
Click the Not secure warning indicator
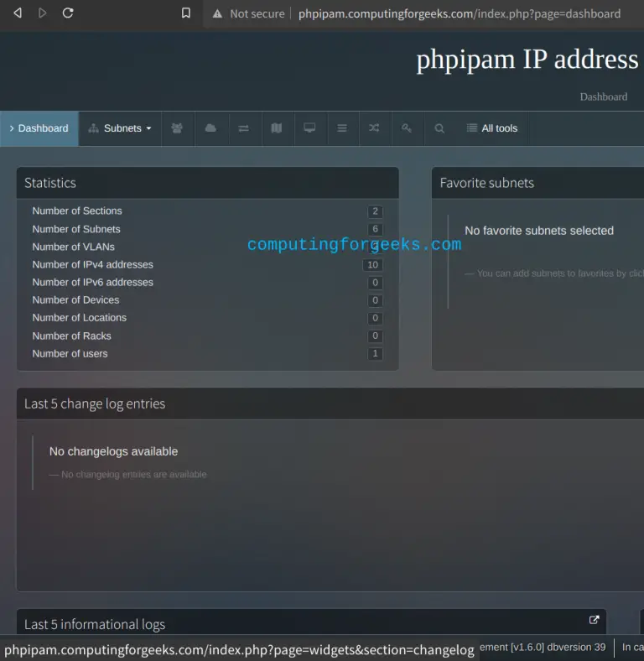coord(248,13)
